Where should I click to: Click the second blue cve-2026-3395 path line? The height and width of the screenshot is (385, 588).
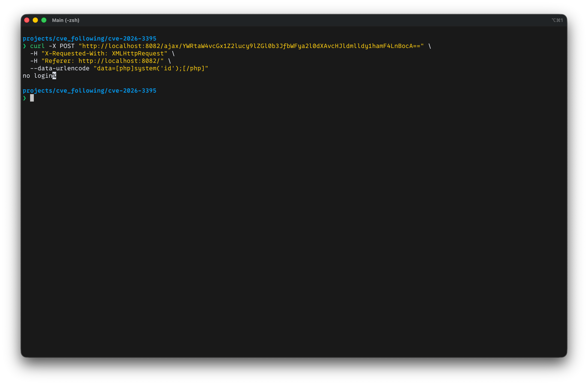tap(89, 91)
